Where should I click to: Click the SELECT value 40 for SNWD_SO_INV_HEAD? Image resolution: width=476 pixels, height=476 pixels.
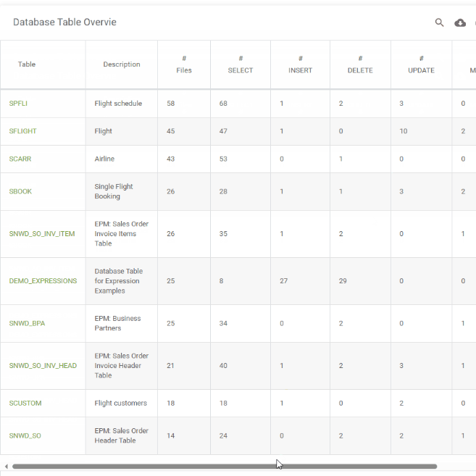tap(223, 365)
